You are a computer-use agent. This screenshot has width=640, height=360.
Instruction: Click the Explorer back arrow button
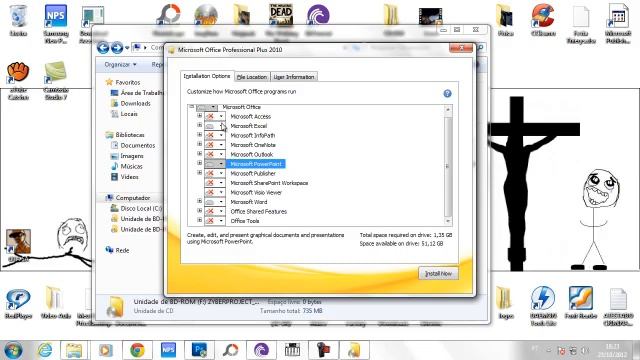click(103, 48)
